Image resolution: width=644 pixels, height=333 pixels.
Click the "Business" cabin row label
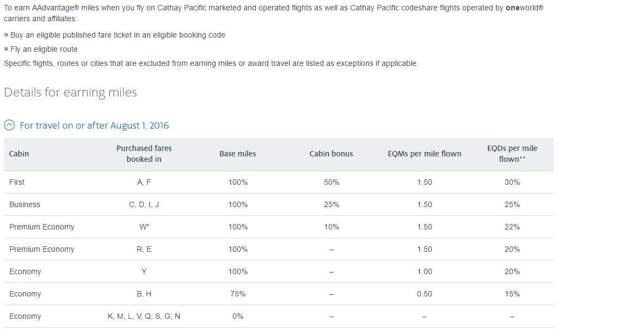point(24,204)
